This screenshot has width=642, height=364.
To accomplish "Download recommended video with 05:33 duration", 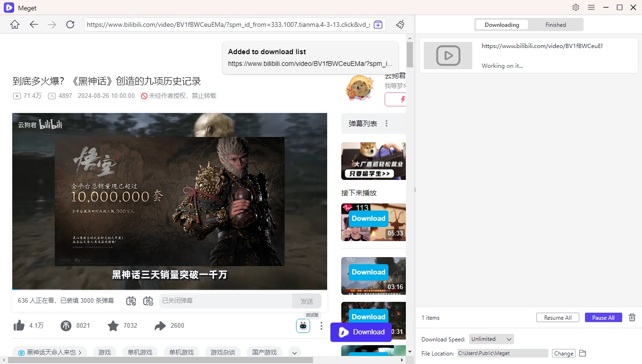I will point(368,218).
